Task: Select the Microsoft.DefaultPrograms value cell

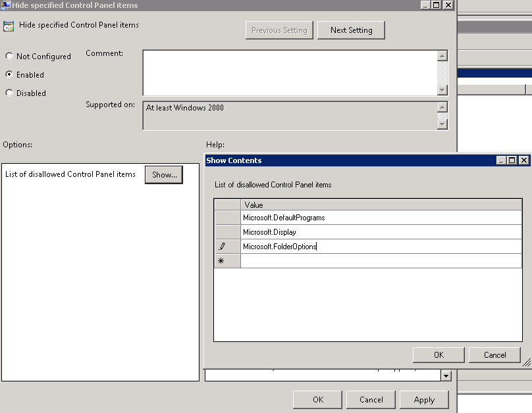Action: click(x=381, y=218)
